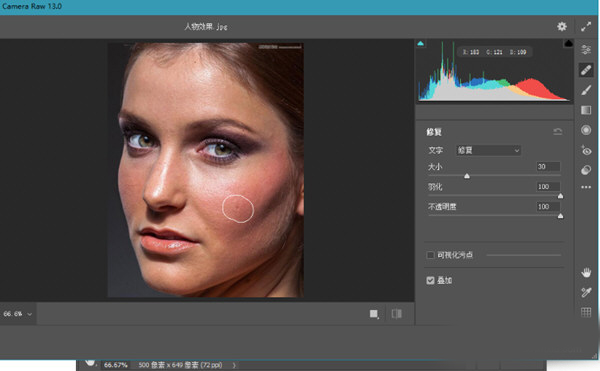Enable the 可视化污点 checkbox
This screenshot has height=371, width=600.
coord(430,255)
